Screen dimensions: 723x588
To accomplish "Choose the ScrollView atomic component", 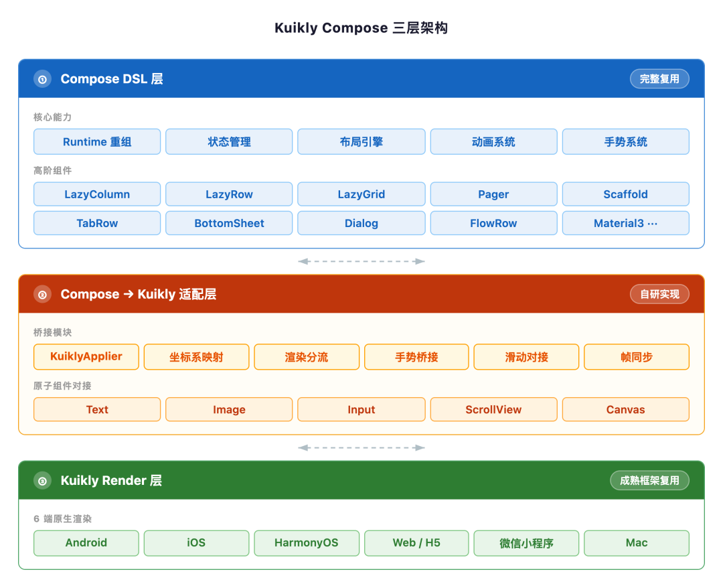I will 493,410.
